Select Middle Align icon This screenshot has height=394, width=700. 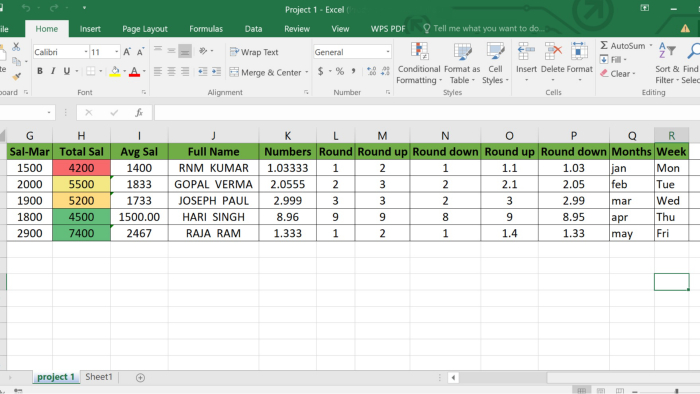(171, 51)
